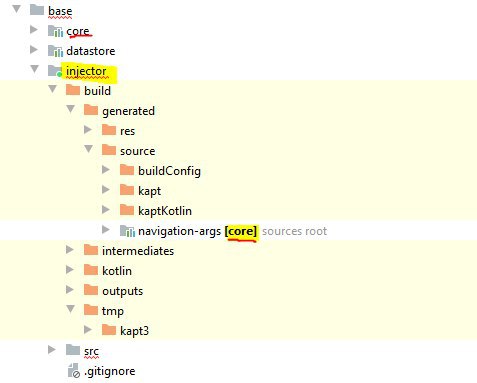This screenshot has height=383, width=477.
Task: Expand the datastore module arrow
Action: tap(34, 50)
